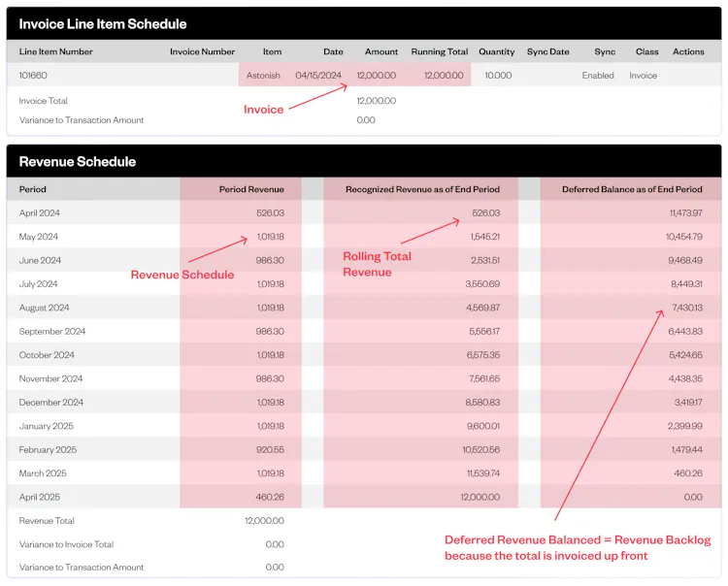Click the Enabled sync status
Viewport: 728px width, 586px height.
(x=598, y=75)
